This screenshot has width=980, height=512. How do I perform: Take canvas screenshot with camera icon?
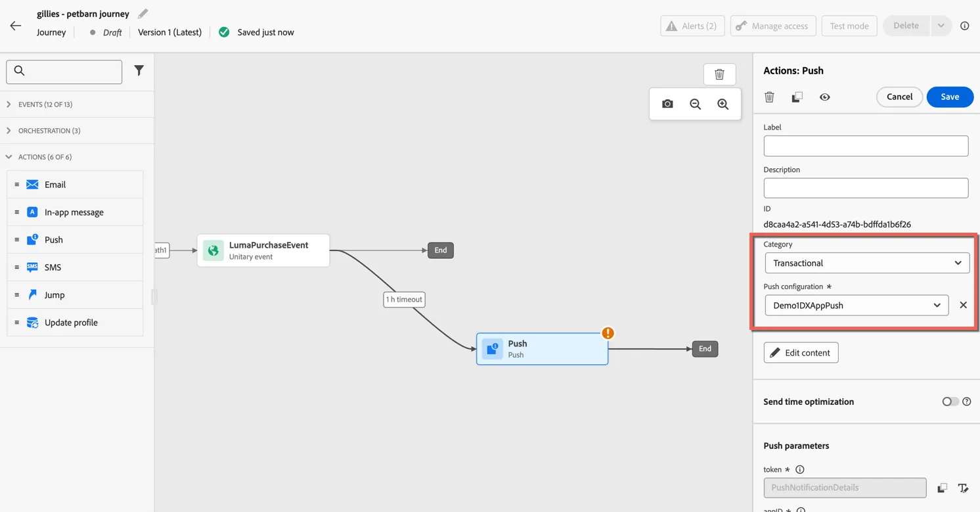667,104
